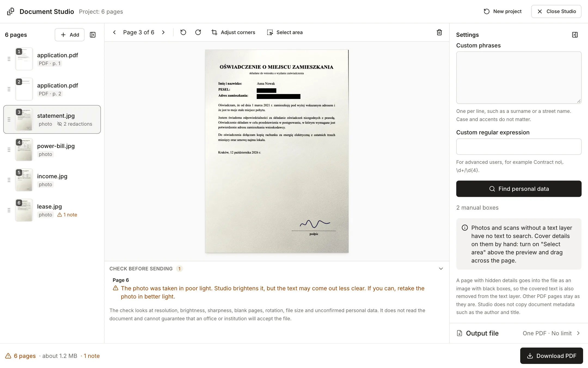Image resolution: width=588 pixels, height=368 pixels.
Task: Click the Output file document icon
Action: tap(460, 333)
